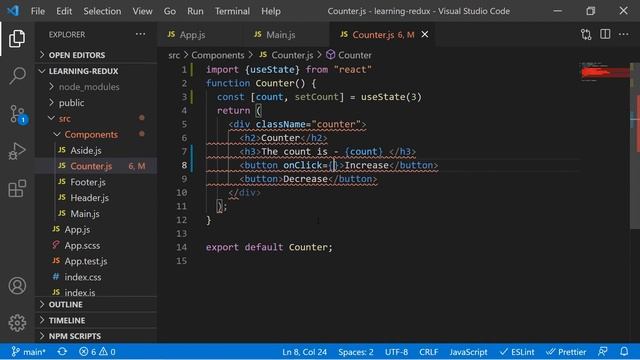Click the Components breadcrumb
640x360 pixels.
[218, 55]
